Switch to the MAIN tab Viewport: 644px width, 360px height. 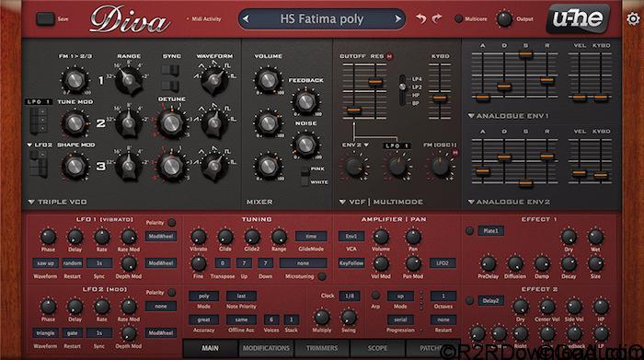pyautogui.click(x=210, y=348)
